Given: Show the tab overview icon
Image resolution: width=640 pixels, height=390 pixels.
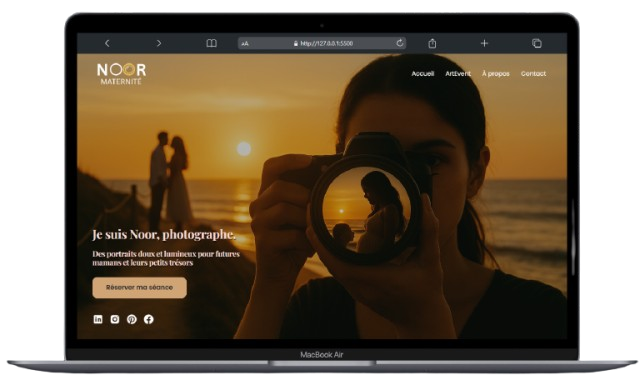Looking at the screenshot, I should click(x=537, y=43).
